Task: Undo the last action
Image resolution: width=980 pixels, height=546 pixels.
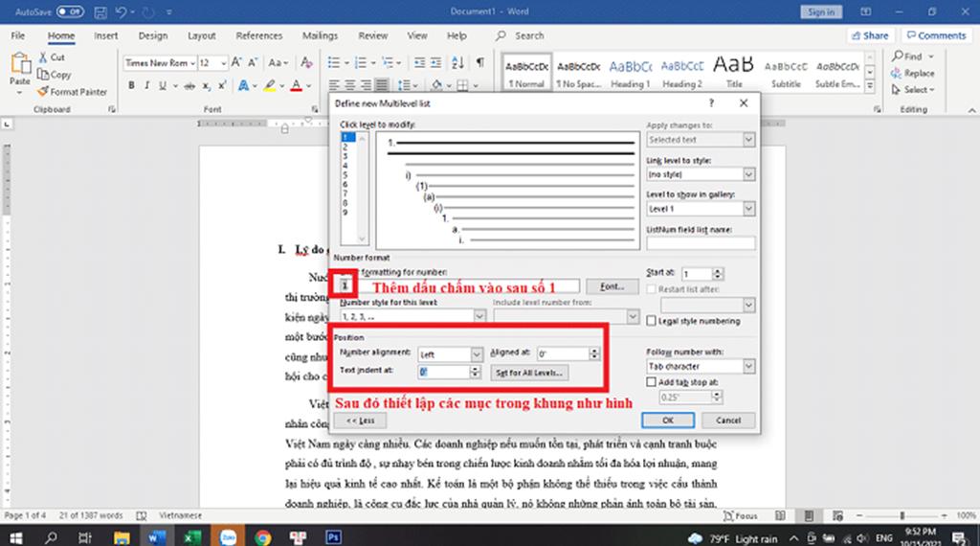Action: click(x=121, y=11)
